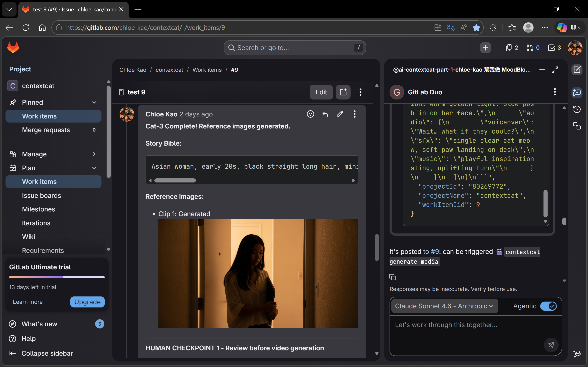The width and height of the screenshot is (588, 367).
Task: Start a new GitLab Duo chat
Action: (x=577, y=70)
